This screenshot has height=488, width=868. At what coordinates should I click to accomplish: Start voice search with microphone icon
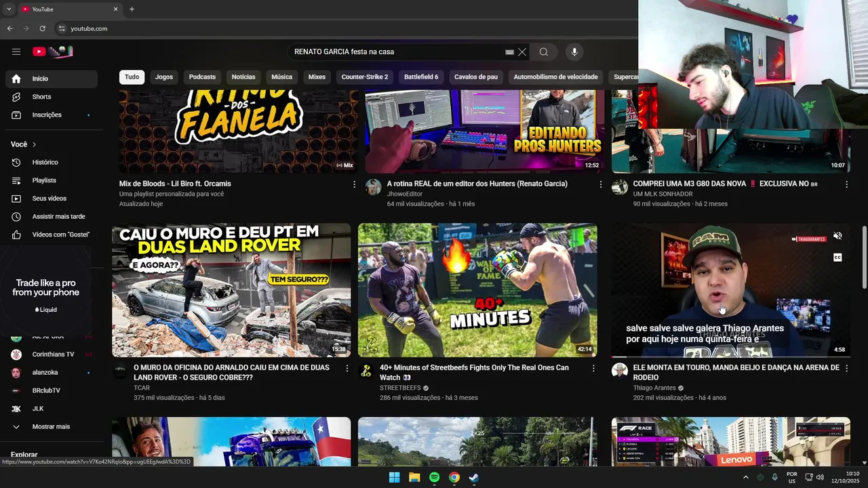(x=574, y=52)
